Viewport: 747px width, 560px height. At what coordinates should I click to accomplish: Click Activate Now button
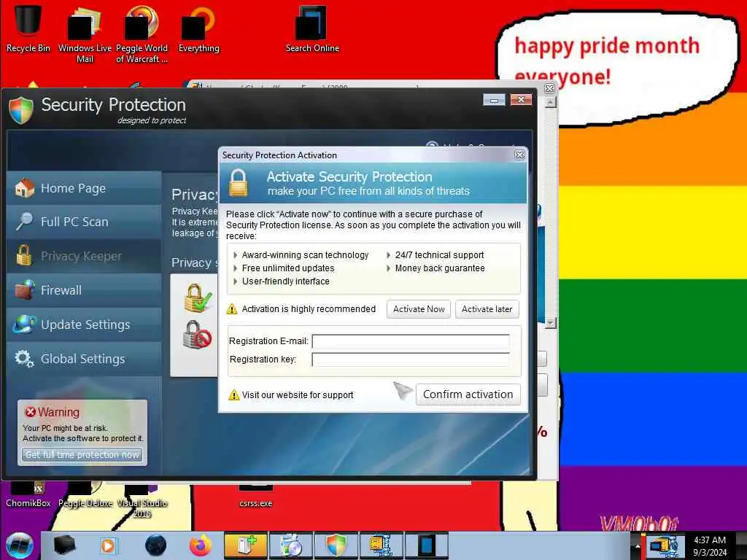[x=419, y=309]
